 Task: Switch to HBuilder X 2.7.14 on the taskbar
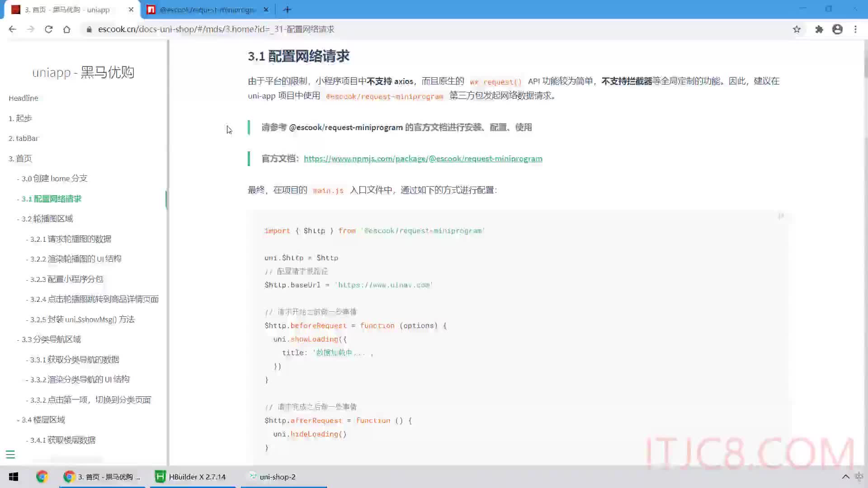[x=193, y=477]
